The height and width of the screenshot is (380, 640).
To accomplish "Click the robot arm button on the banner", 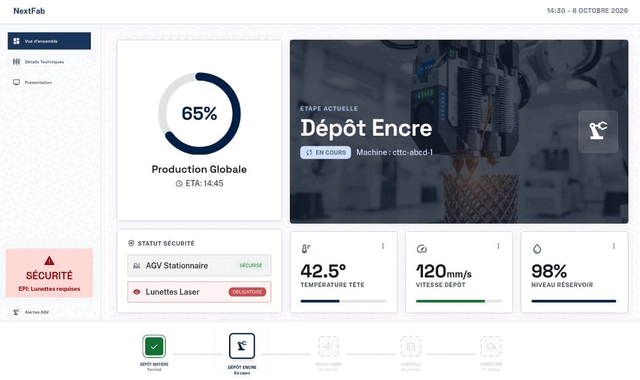I will pos(598,131).
